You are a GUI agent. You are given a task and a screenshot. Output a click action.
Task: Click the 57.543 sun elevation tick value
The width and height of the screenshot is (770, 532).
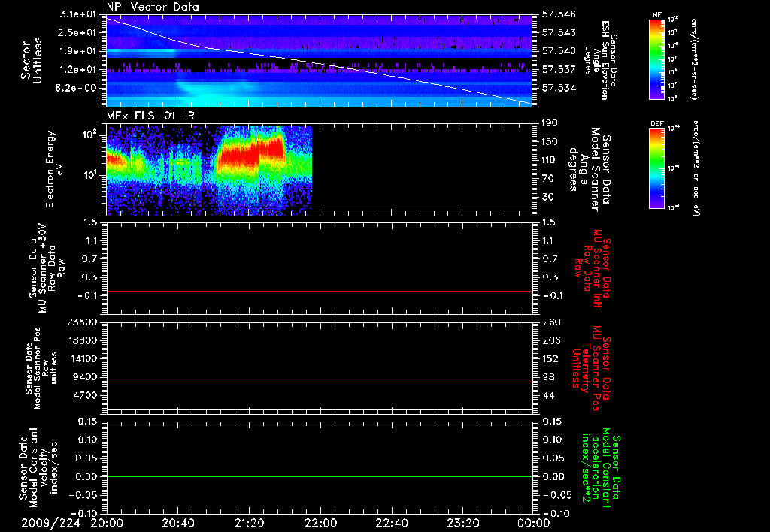[x=559, y=32]
